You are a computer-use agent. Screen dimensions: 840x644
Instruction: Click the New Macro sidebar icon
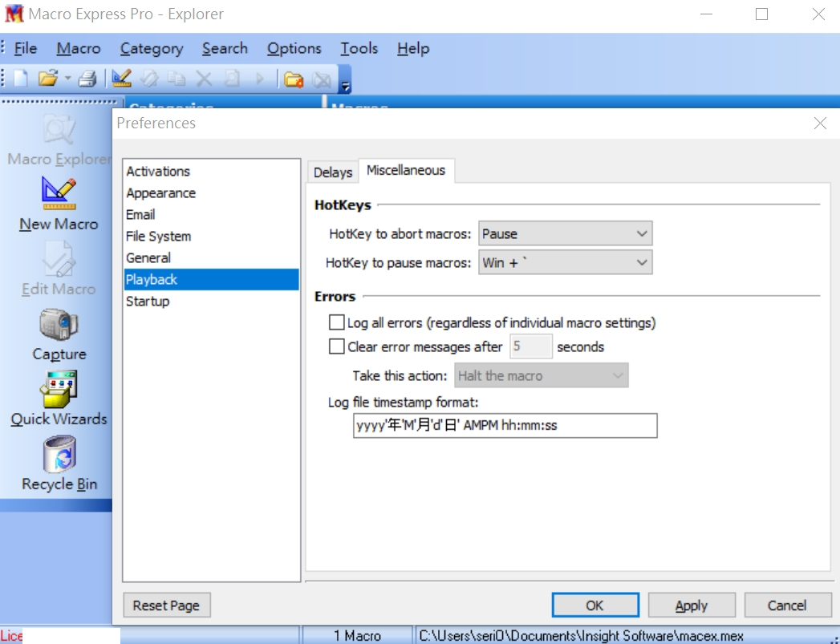(59, 193)
